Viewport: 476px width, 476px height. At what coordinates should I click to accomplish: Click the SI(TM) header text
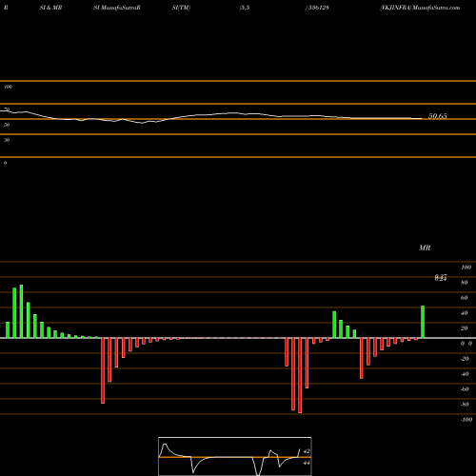(181, 8)
